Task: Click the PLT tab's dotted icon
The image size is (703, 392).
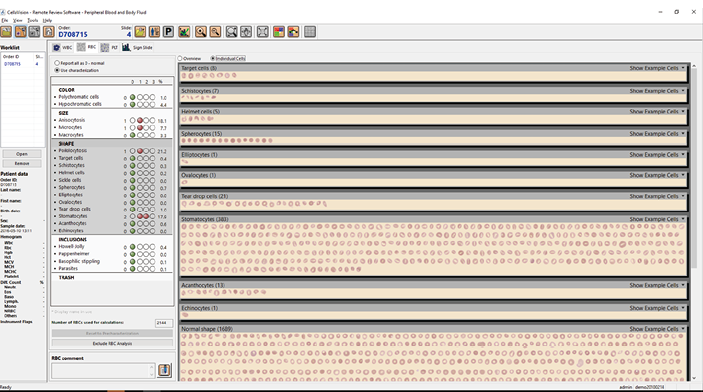Action: (x=104, y=47)
